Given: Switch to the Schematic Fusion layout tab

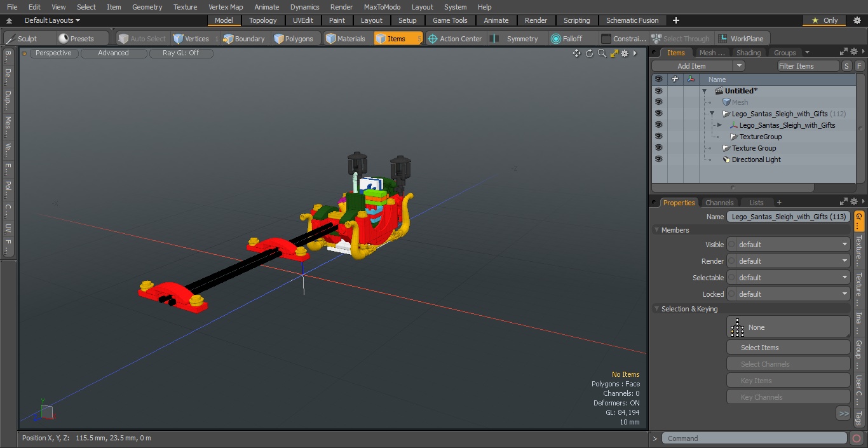Looking at the screenshot, I should 632,20.
